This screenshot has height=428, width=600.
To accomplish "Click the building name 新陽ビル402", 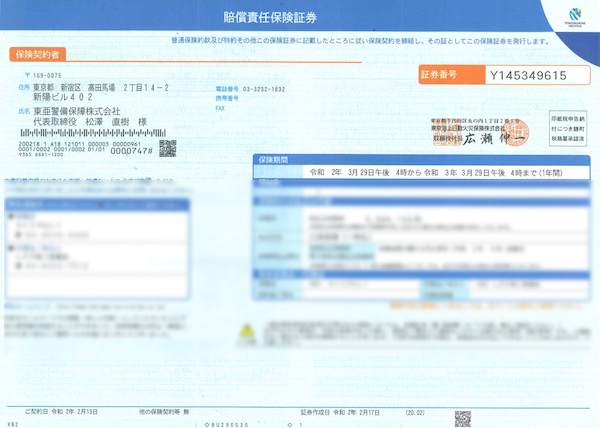I will click(63, 97).
